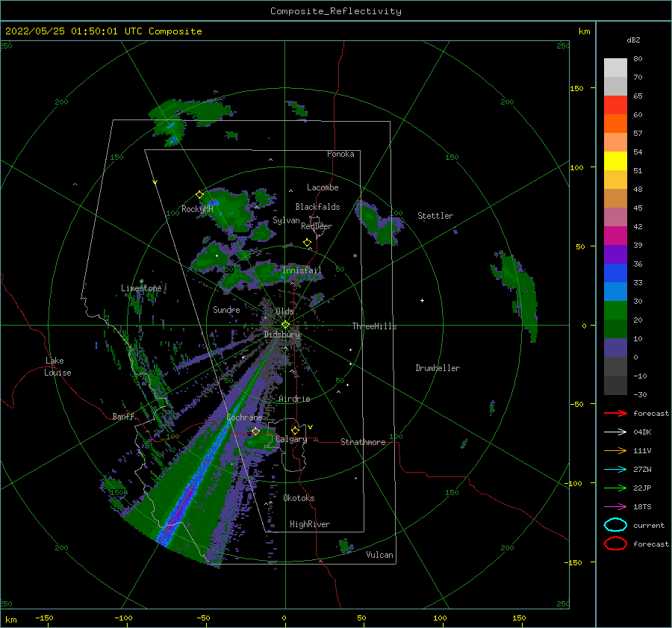Click the RockyMH label
Screen dimensions: 672x628
point(197,209)
